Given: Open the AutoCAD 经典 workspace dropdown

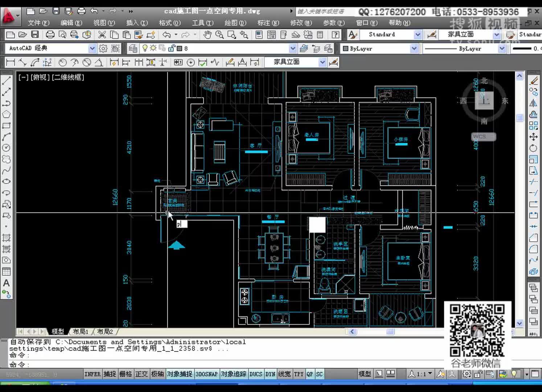Looking at the screenshot, I should tap(92, 48).
